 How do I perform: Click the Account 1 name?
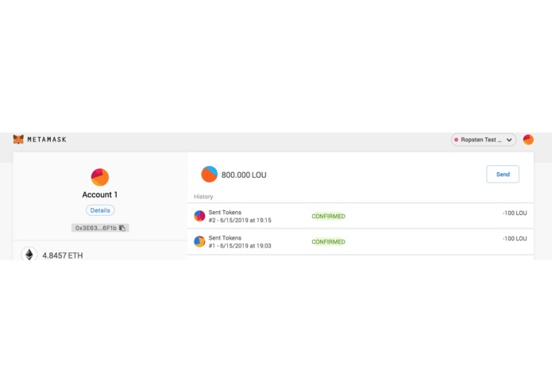(x=100, y=194)
